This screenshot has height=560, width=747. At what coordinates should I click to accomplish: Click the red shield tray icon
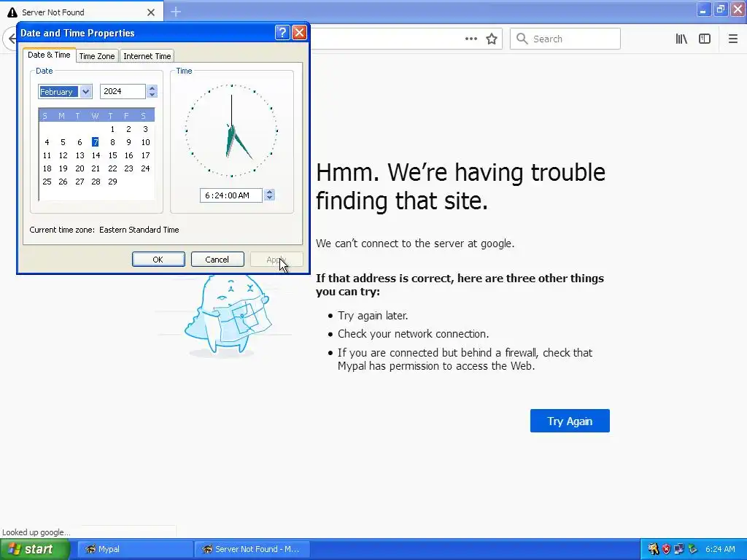point(667,549)
